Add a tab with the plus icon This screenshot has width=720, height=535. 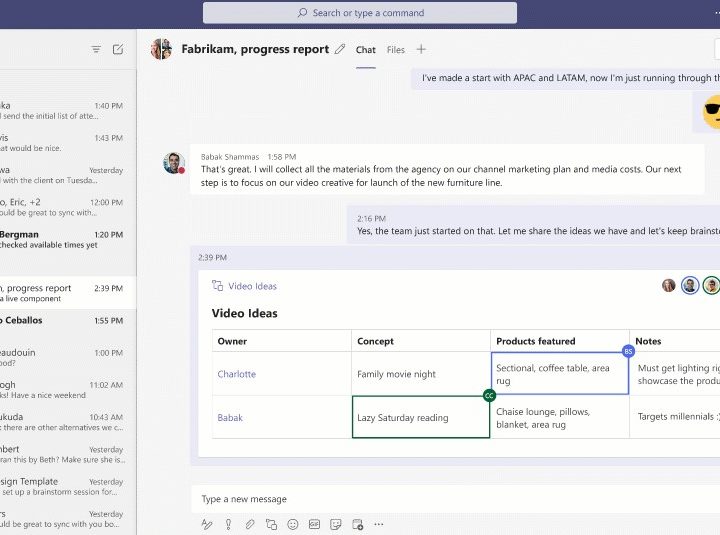[x=421, y=49]
